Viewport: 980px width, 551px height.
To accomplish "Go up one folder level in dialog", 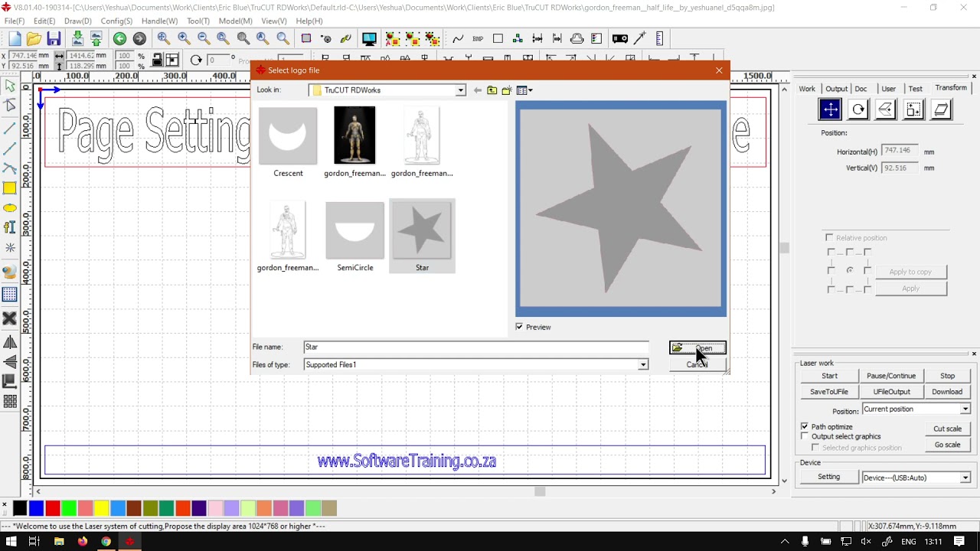I will (492, 90).
